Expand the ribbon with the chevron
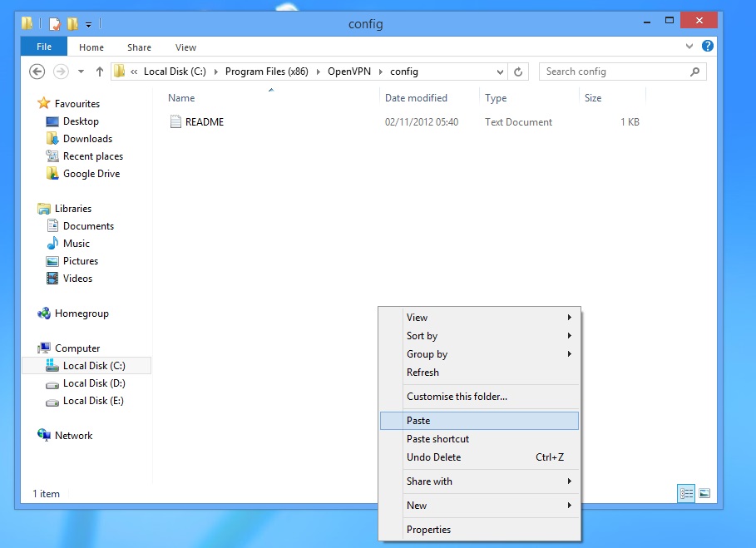The image size is (756, 548). pyautogui.click(x=689, y=47)
